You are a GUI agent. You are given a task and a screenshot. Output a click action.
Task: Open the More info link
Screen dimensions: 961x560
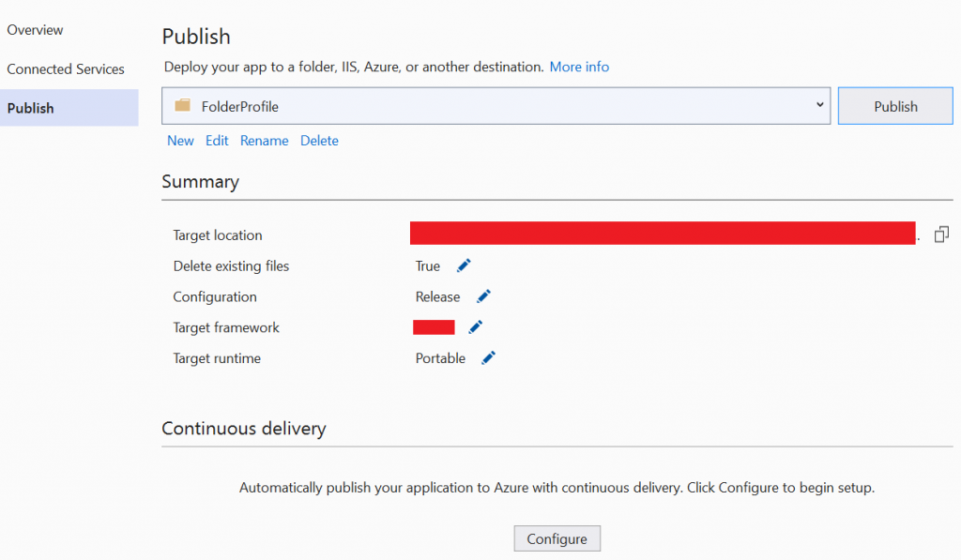579,67
